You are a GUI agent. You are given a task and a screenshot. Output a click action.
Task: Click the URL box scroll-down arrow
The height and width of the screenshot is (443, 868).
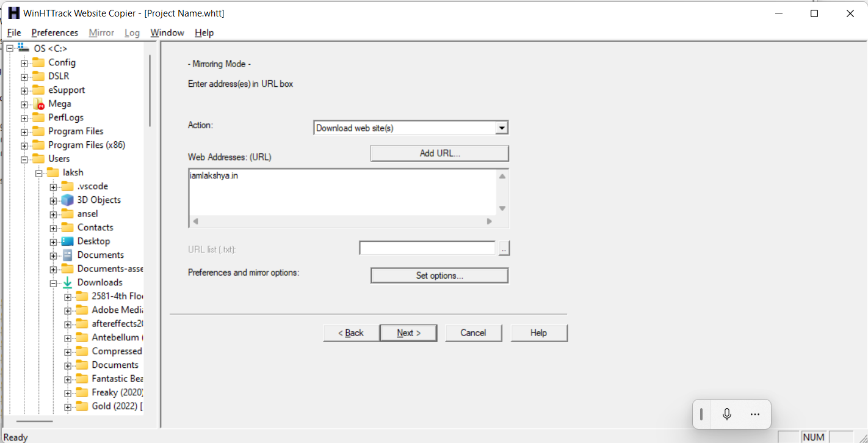click(502, 208)
